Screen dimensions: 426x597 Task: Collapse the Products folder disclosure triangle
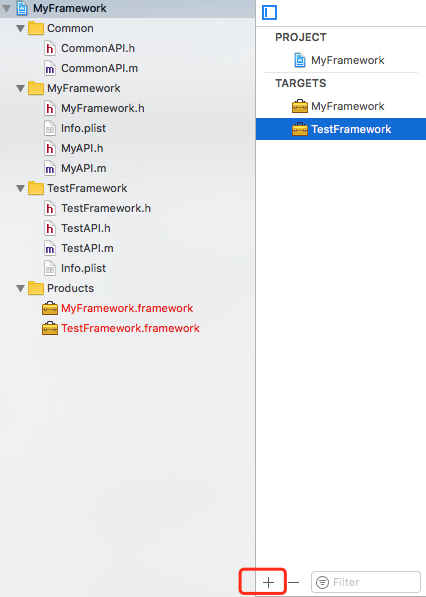click(x=21, y=288)
